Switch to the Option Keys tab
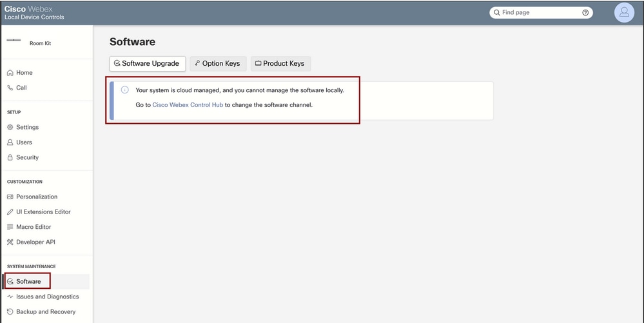Image resolution: width=644 pixels, height=323 pixels. [218, 64]
